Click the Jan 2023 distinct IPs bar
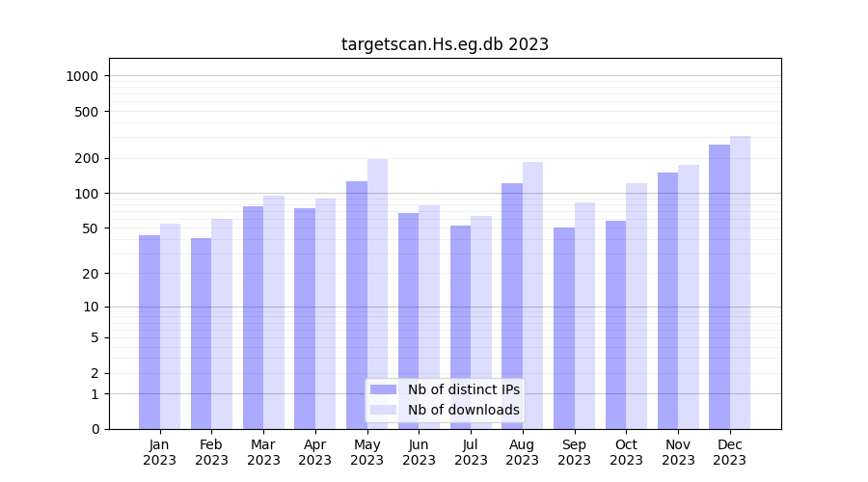The width and height of the screenshot is (868, 482). point(149,332)
